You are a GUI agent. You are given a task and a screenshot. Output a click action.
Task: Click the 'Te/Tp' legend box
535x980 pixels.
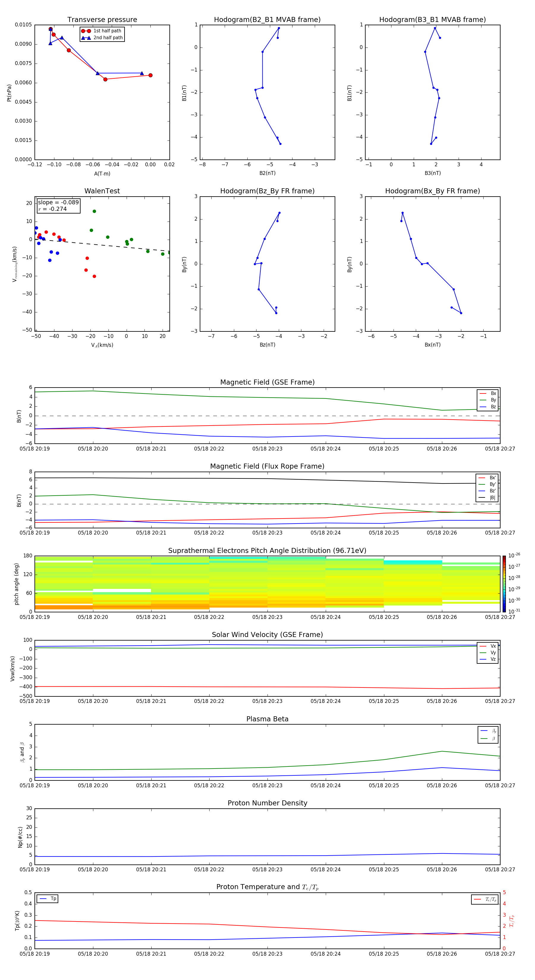[x=485, y=899]
